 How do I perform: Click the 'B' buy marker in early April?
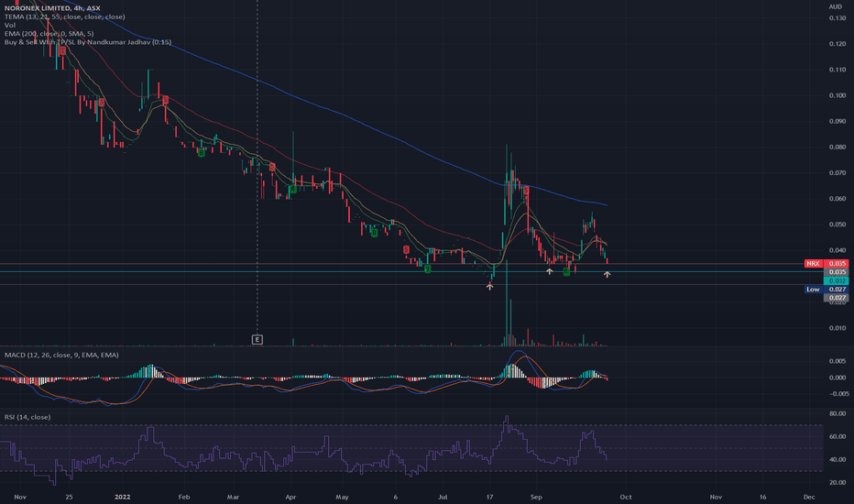[x=292, y=189]
